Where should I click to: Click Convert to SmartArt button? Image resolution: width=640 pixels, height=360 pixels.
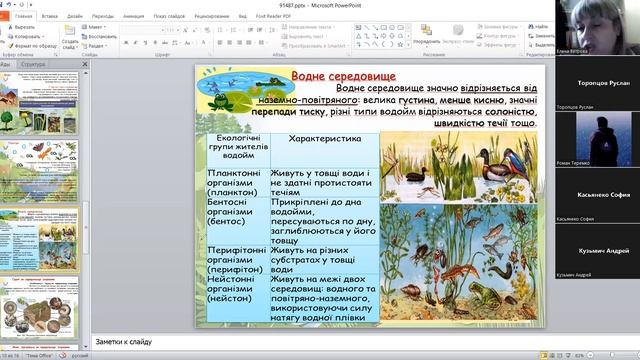314,46
